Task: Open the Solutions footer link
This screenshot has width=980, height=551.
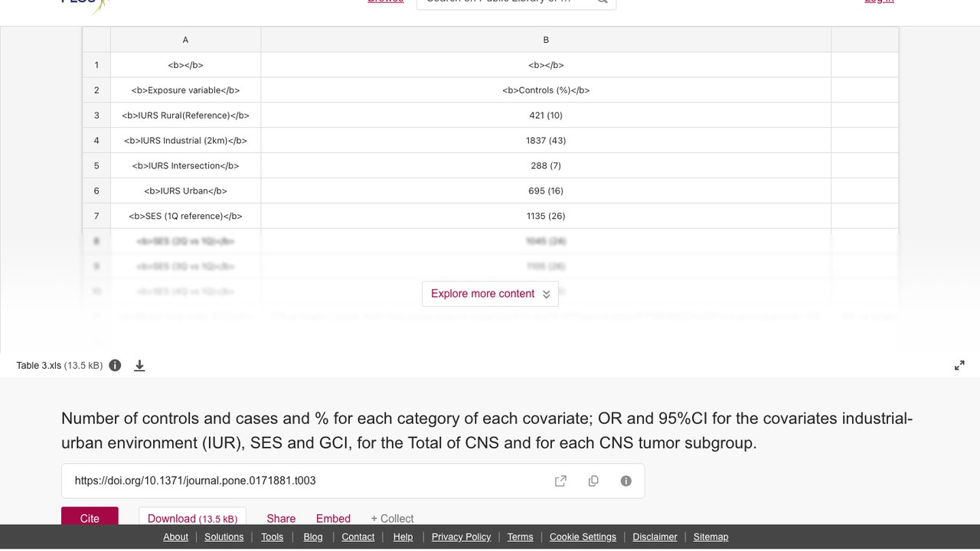Action: point(224,536)
